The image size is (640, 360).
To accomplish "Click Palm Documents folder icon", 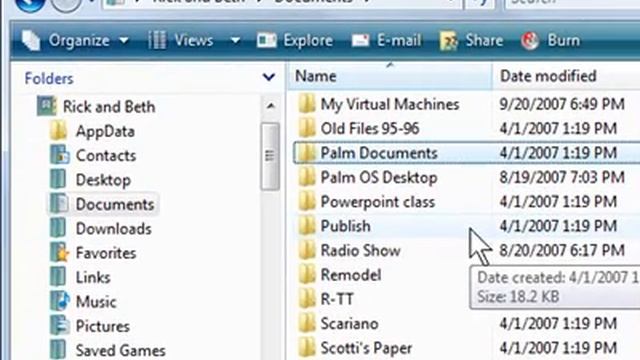I will [x=307, y=153].
